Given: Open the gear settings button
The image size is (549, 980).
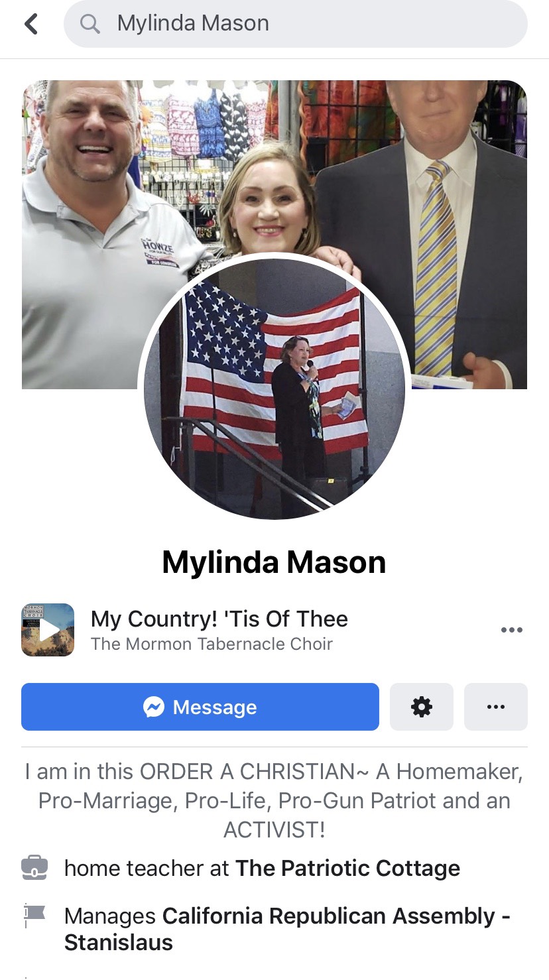Looking at the screenshot, I should pyautogui.click(x=422, y=707).
